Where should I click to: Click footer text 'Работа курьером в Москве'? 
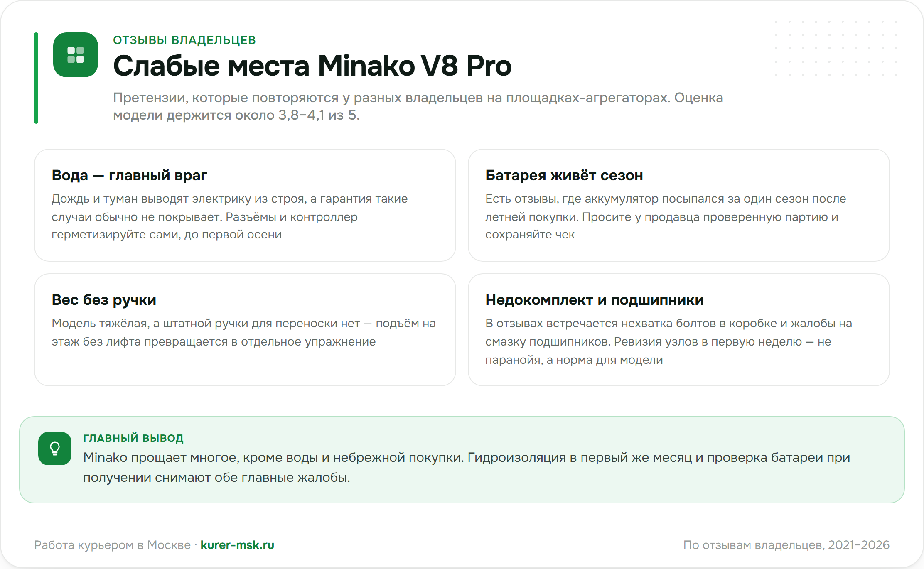[x=112, y=545]
